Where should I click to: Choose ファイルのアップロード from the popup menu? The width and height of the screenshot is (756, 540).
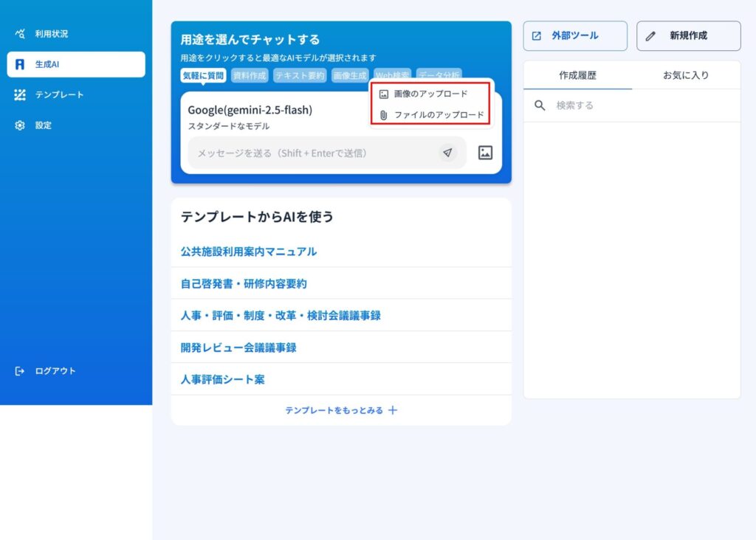(438, 115)
